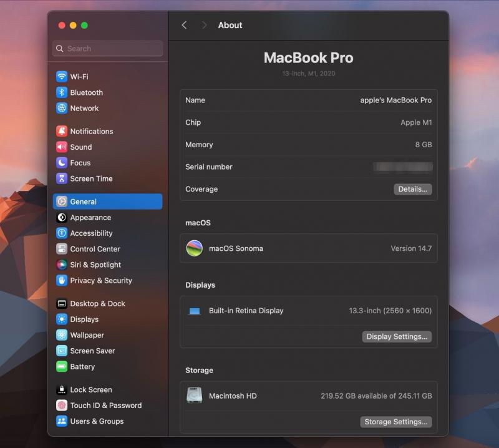
Task: Open Privacy & Security section
Action: click(x=101, y=281)
